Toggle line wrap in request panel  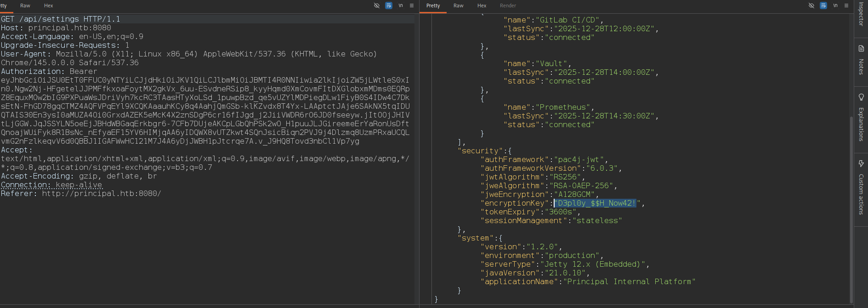click(389, 6)
